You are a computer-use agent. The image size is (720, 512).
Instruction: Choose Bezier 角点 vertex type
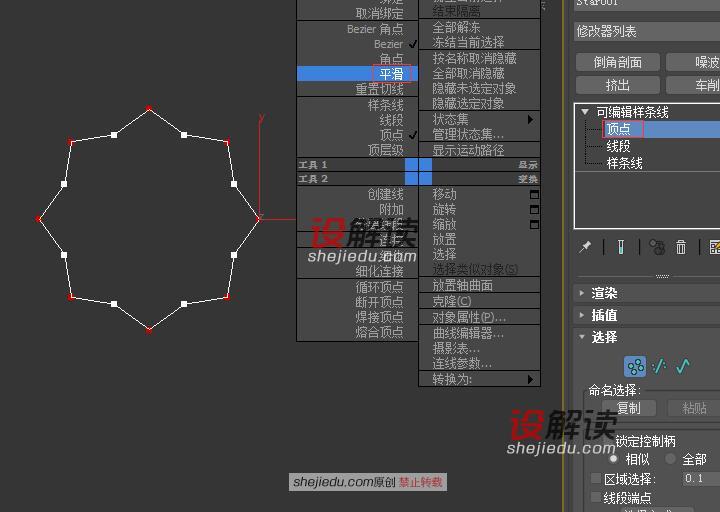[375, 29]
